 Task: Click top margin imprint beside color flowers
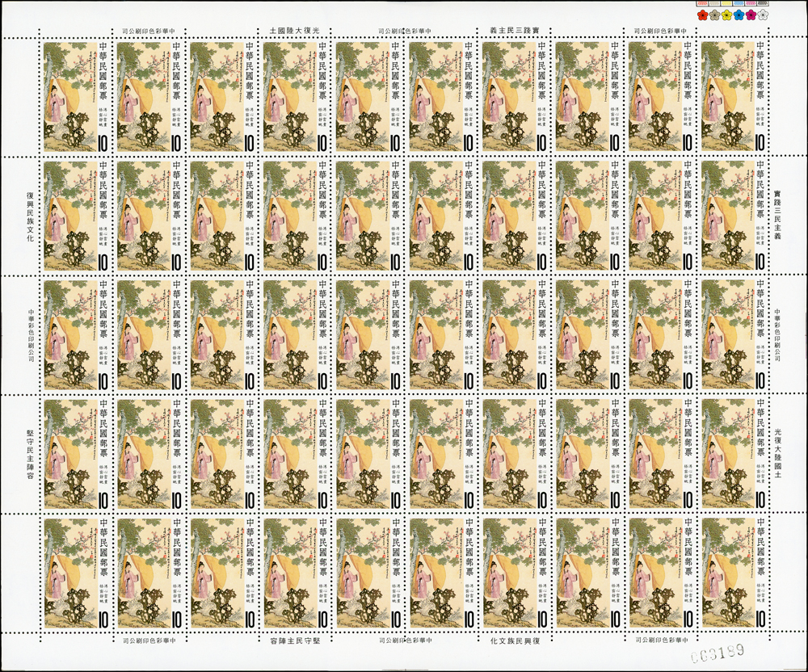[661, 31]
